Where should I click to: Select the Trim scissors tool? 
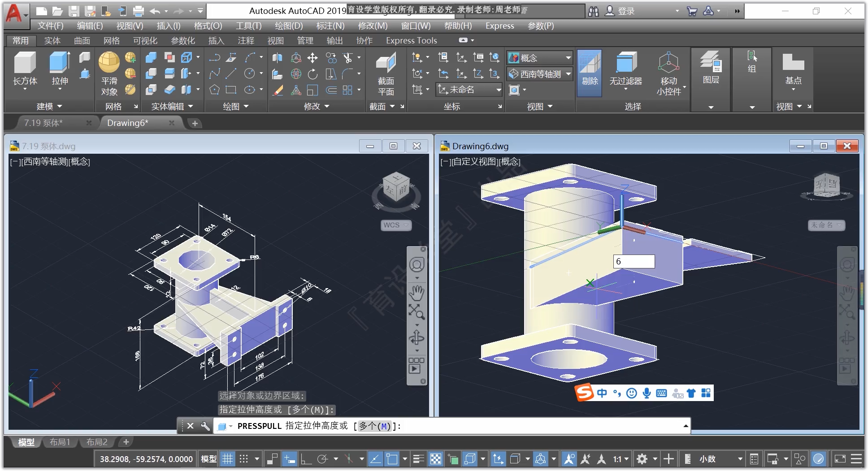click(x=347, y=58)
